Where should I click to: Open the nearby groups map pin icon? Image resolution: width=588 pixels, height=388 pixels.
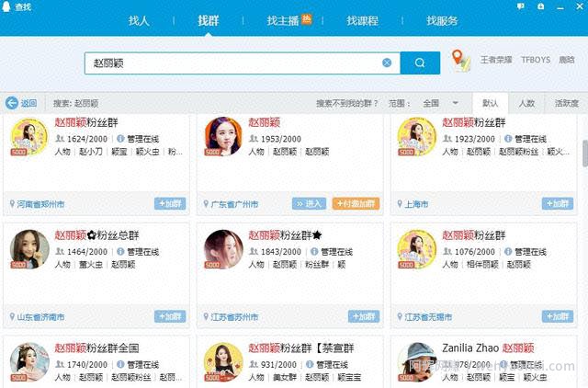(x=460, y=61)
